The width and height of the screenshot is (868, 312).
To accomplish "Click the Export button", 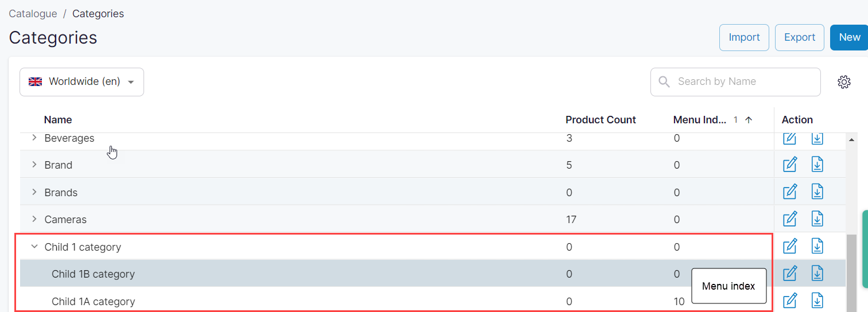I will tap(799, 37).
